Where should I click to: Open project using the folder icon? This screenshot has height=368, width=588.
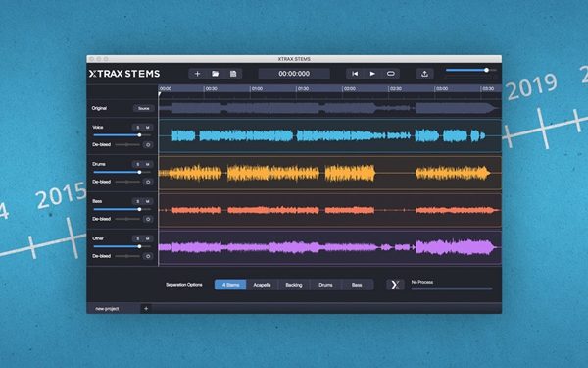pos(216,74)
